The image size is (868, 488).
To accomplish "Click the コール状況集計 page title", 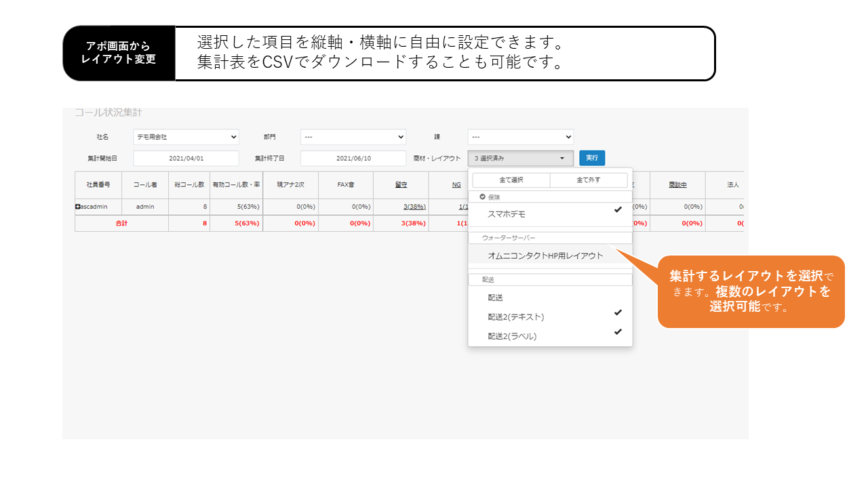I will pyautogui.click(x=108, y=113).
